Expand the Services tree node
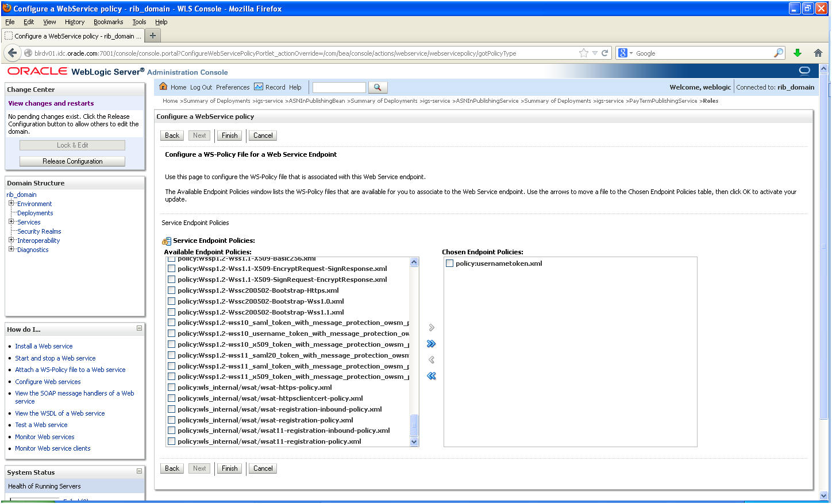 point(11,222)
